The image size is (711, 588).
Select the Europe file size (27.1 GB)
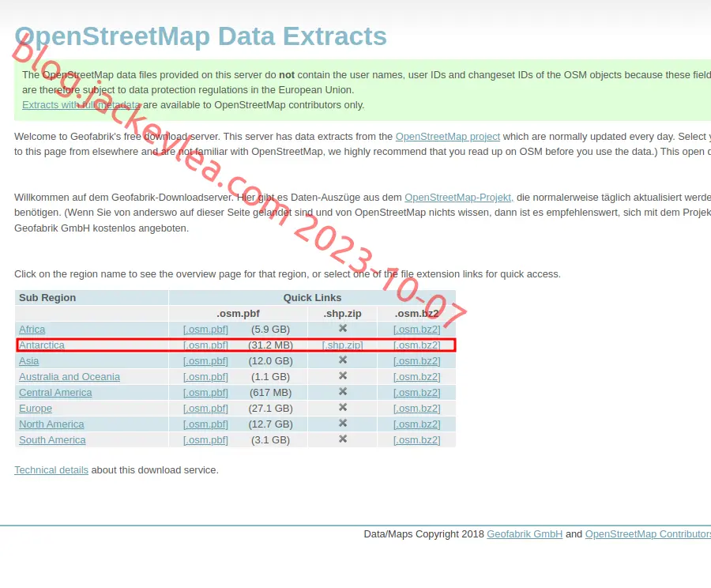coord(271,409)
